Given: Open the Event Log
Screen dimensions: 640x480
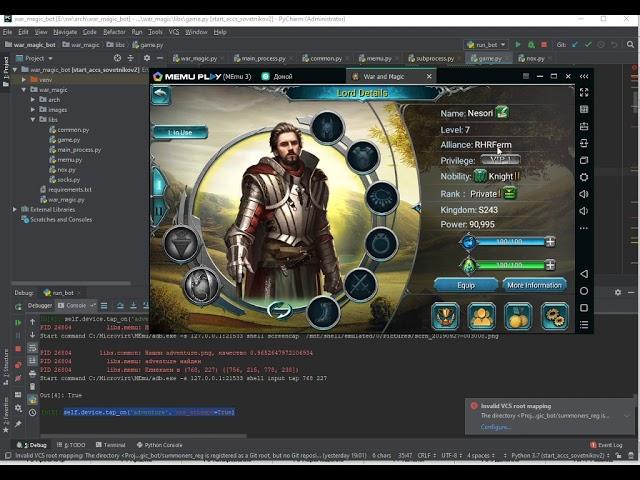Looking at the screenshot, I should tap(606, 445).
